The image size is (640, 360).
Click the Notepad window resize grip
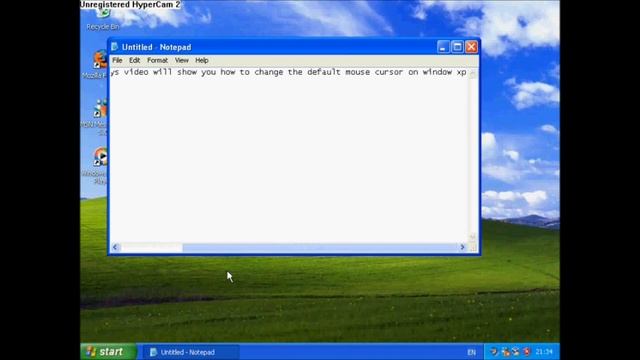point(473,247)
